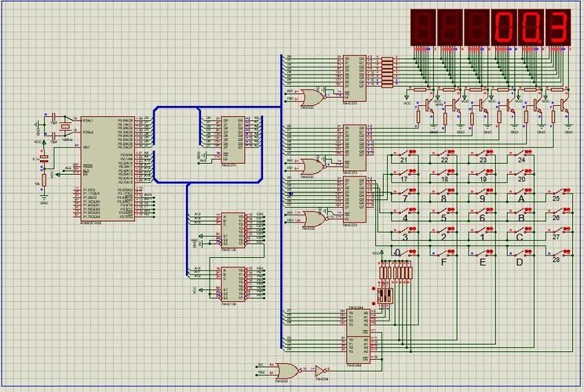This screenshot has height=392, width=584.
Task: Click the reset push button left of microcontroller
Action: tap(43, 161)
